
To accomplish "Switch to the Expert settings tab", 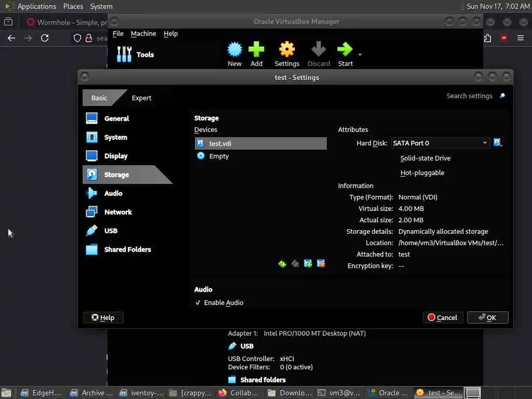I will coord(141,98).
